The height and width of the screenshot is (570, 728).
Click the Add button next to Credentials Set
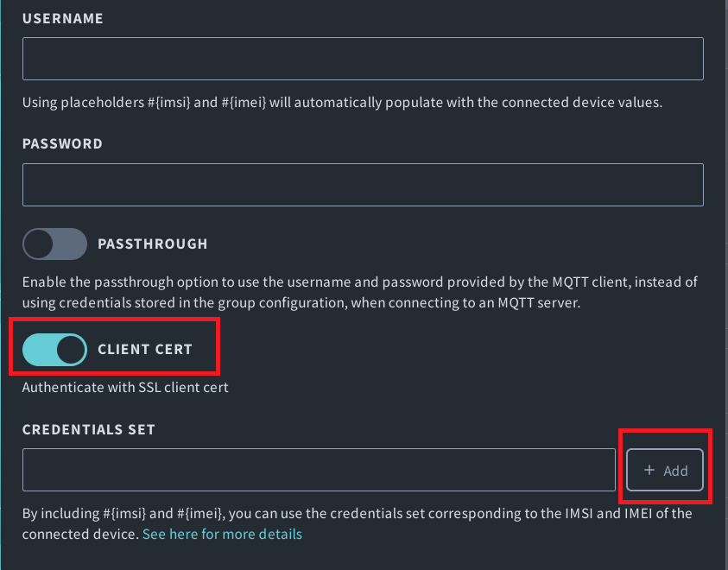coord(663,470)
